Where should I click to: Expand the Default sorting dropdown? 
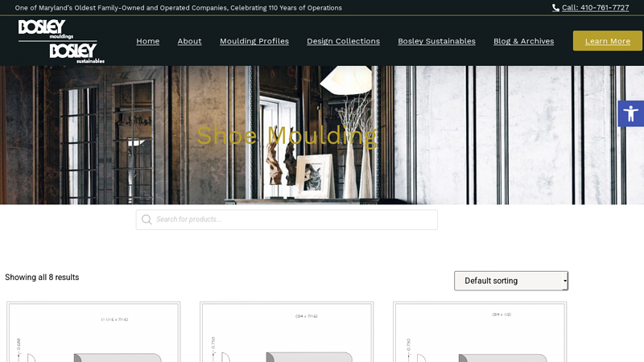510,281
